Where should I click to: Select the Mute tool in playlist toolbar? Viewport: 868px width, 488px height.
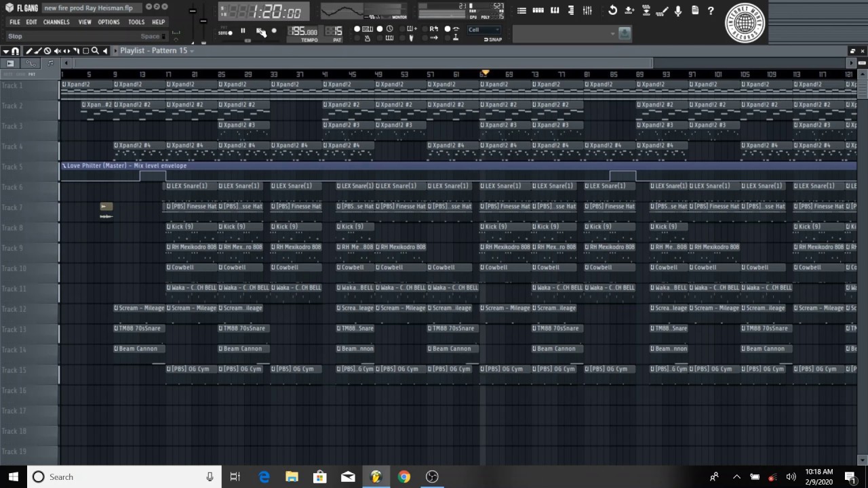[58, 51]
